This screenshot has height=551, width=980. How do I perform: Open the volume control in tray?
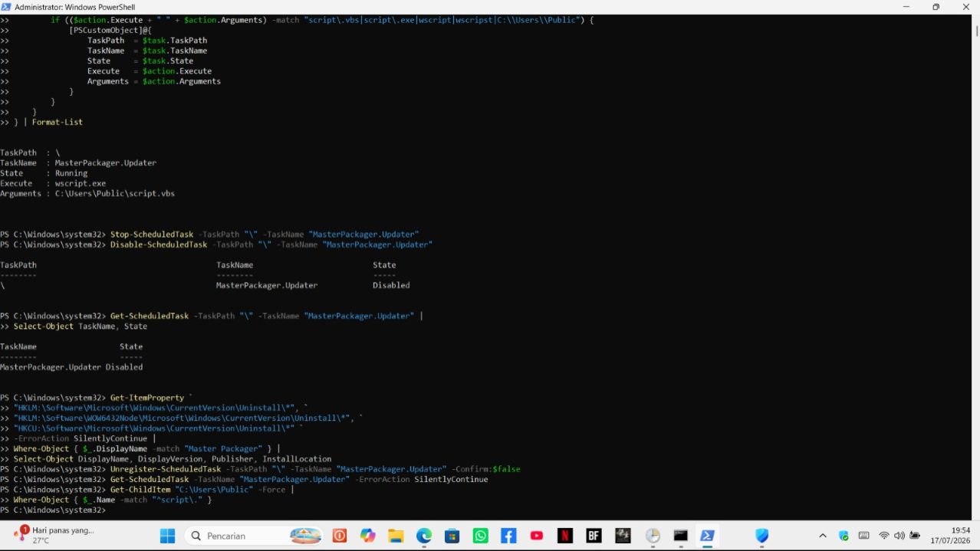[899, 536]
